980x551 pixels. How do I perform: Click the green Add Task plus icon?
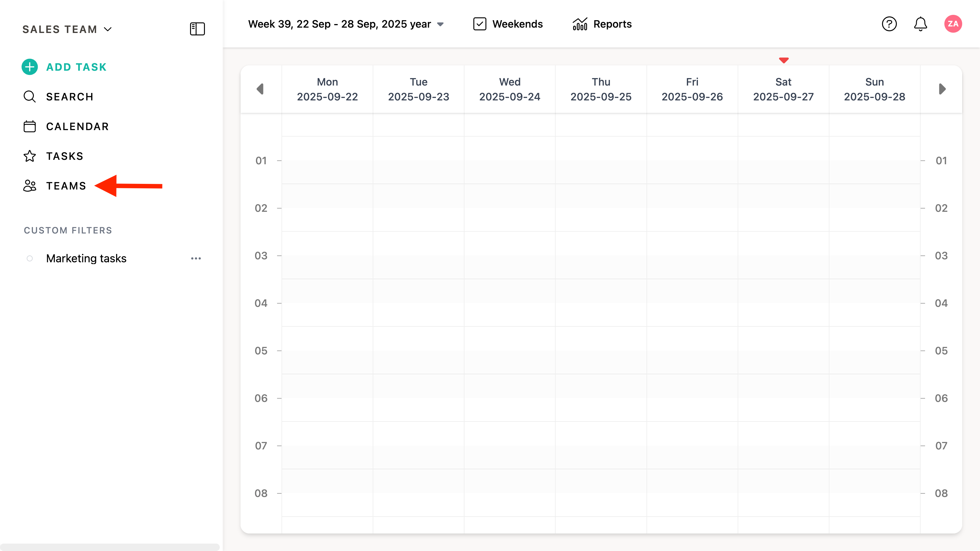click(x=30, y=67)
